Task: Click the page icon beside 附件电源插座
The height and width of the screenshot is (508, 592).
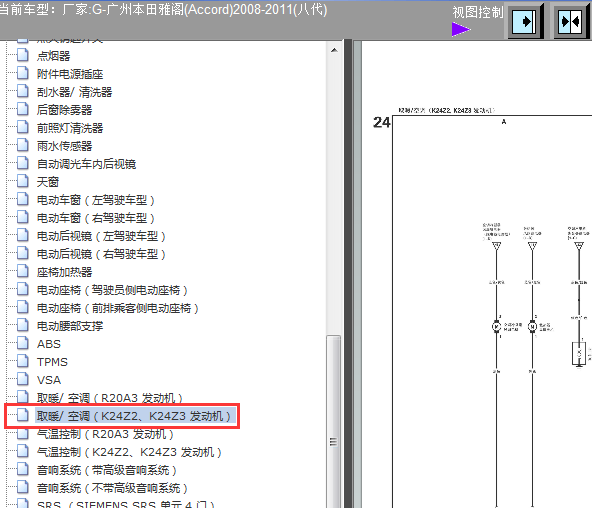Action: pyautogui.click(x=23, y=73)
